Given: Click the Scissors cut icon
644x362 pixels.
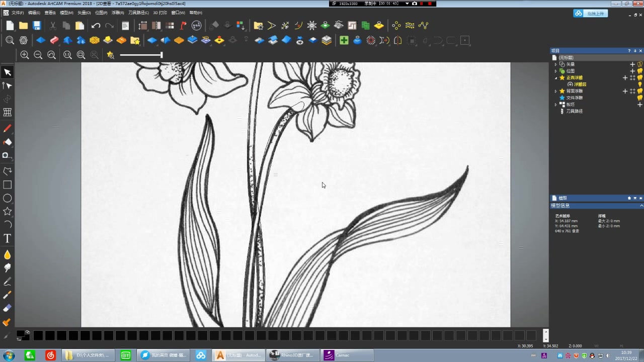Looking at the screenshot, I should point(53,25).
